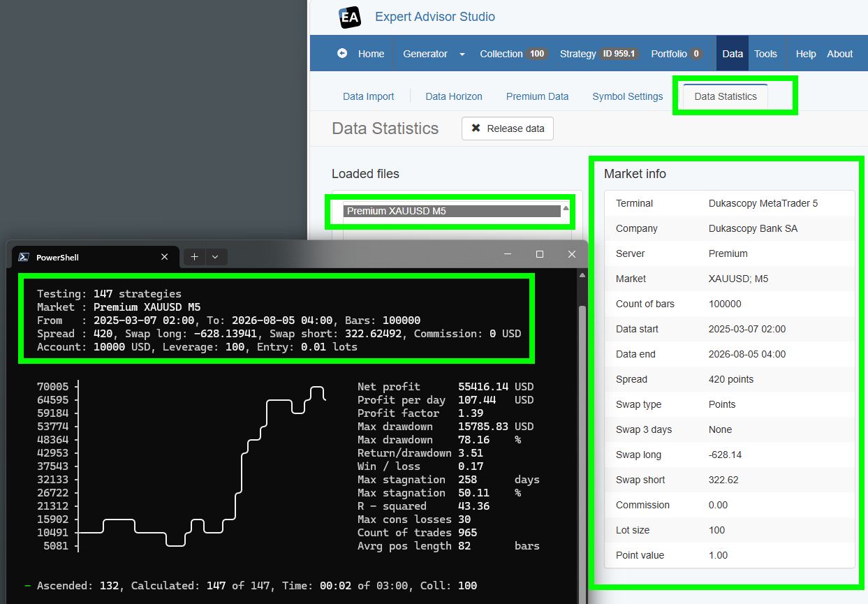
Task: Open the terminal profiles dropdown chevron
Action: click(x=215, y=257)
